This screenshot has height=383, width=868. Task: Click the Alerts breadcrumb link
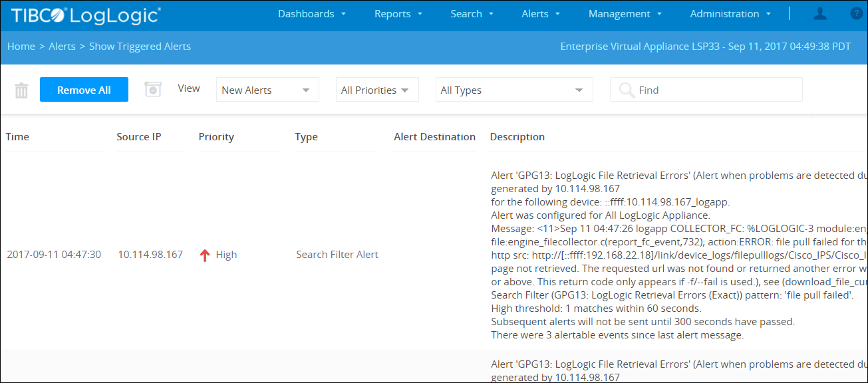62,47
